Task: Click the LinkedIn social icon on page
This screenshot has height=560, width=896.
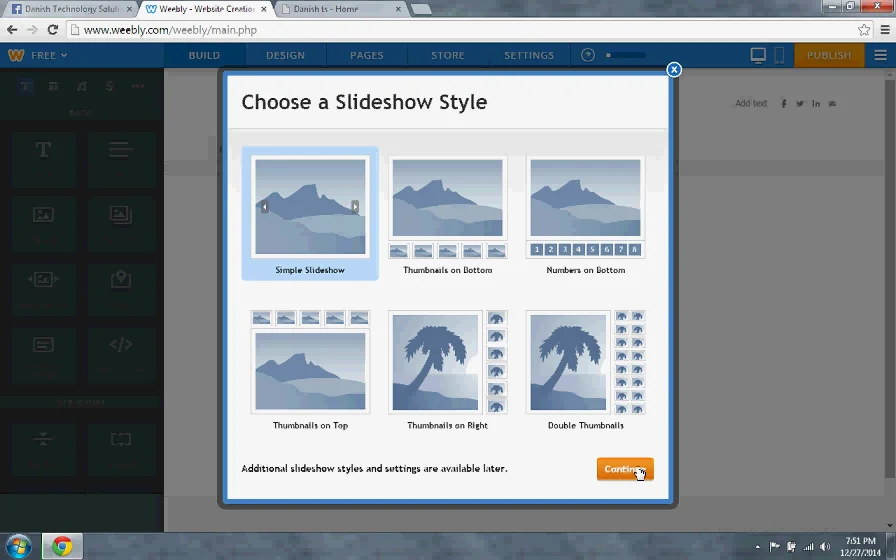Action: tap(816, 103)
